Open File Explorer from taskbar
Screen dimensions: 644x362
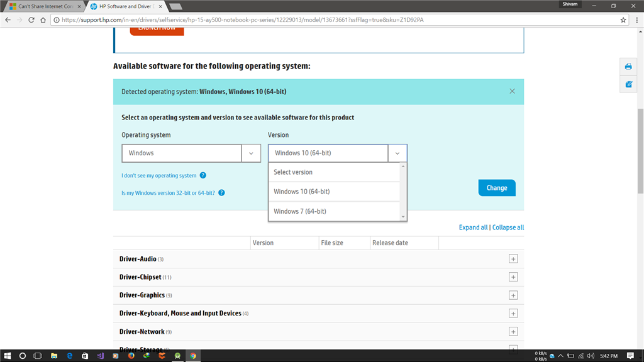point(54,356)
